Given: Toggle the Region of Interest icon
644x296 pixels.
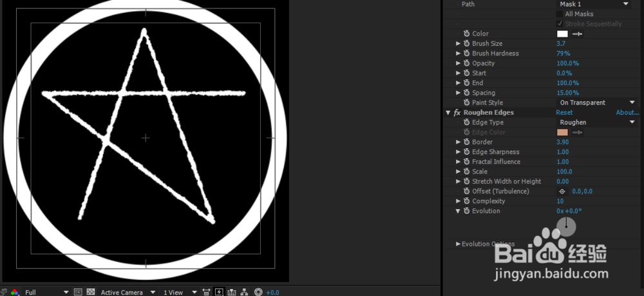Looking at the screenshot, I should (x=78, y=292).
